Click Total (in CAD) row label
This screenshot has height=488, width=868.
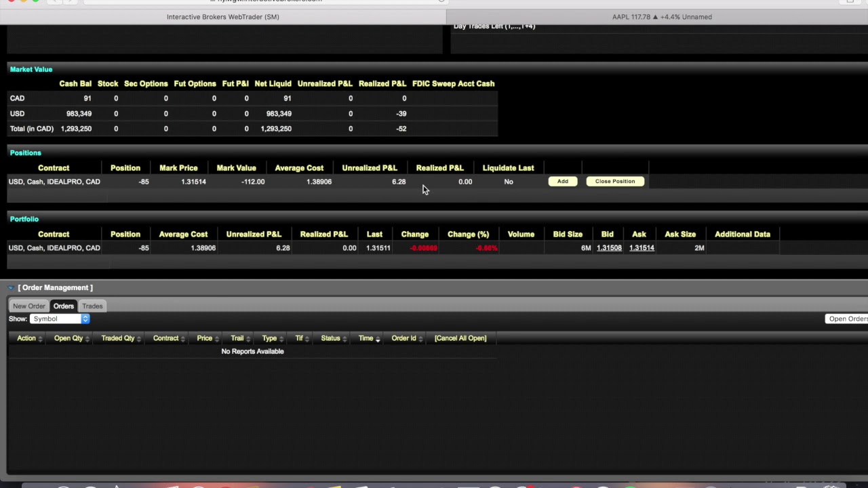31,129
